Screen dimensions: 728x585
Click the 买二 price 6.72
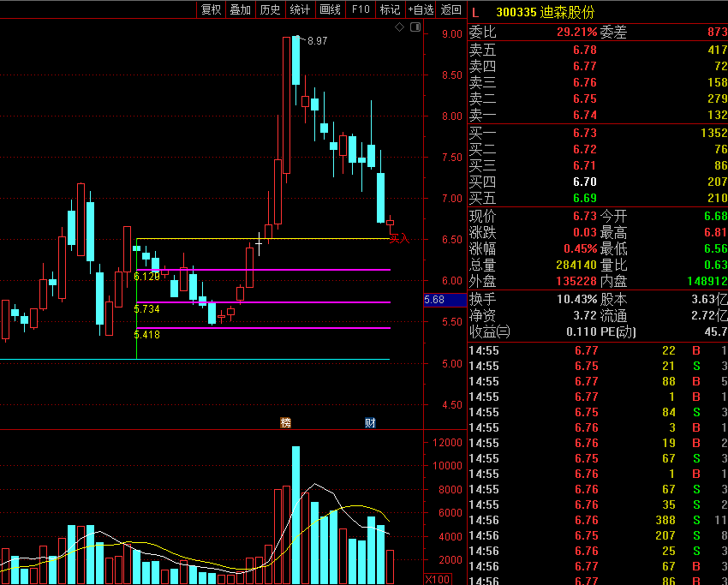click(584, 149)
